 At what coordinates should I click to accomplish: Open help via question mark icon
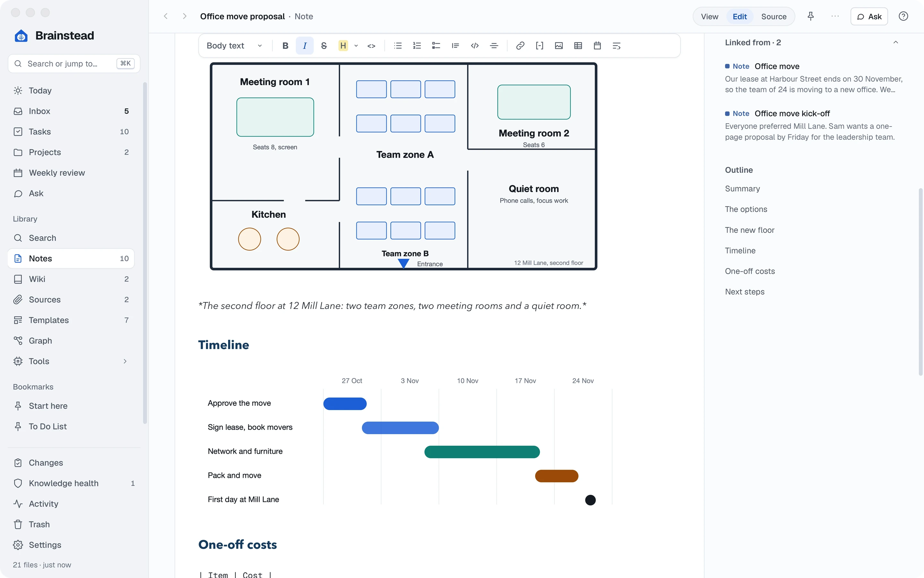903,16
